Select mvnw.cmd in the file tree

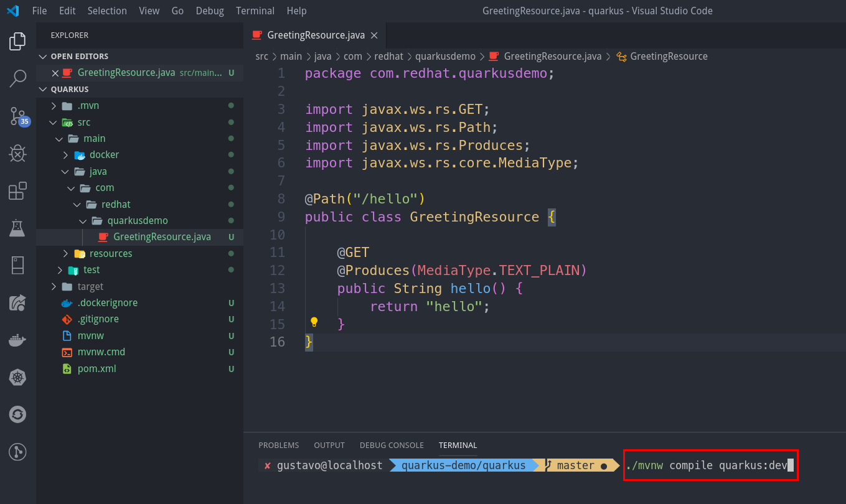(x=139, y=352)
